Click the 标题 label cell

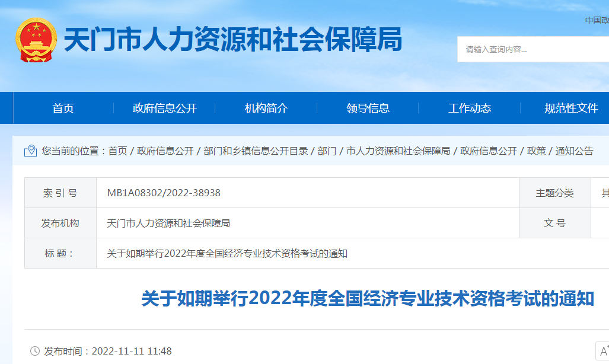[x=60, y=253]
